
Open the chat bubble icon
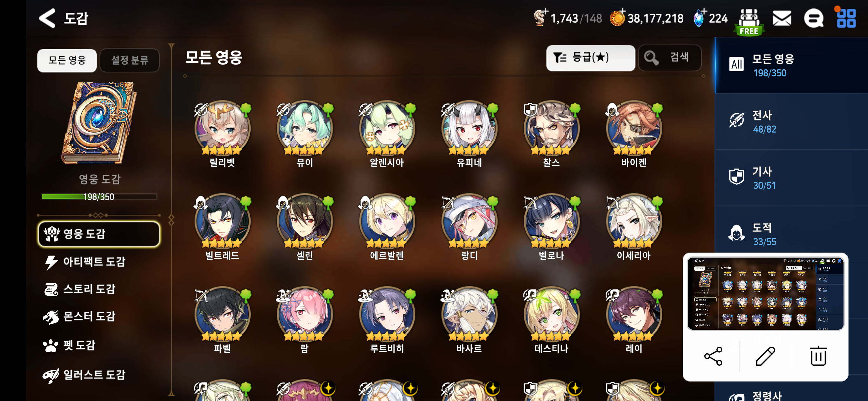pos(813,18)
